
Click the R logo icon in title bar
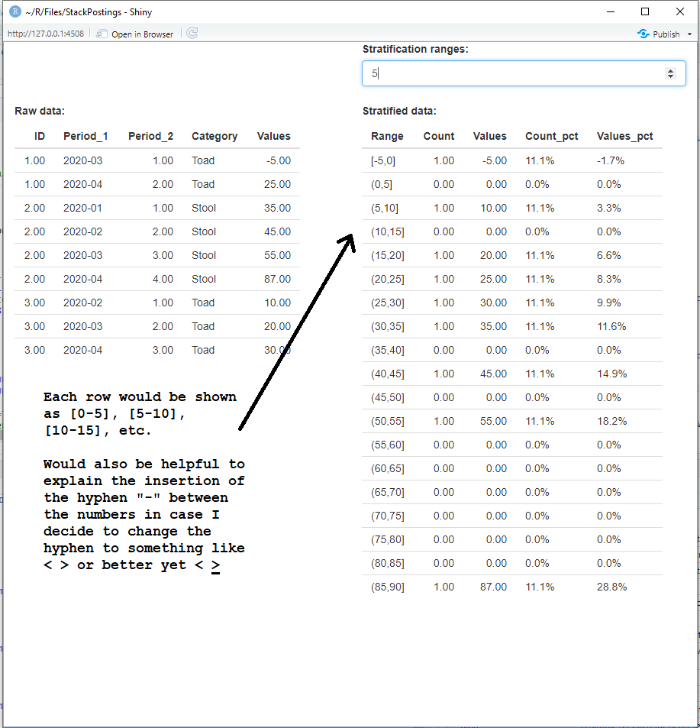point(15,11)
